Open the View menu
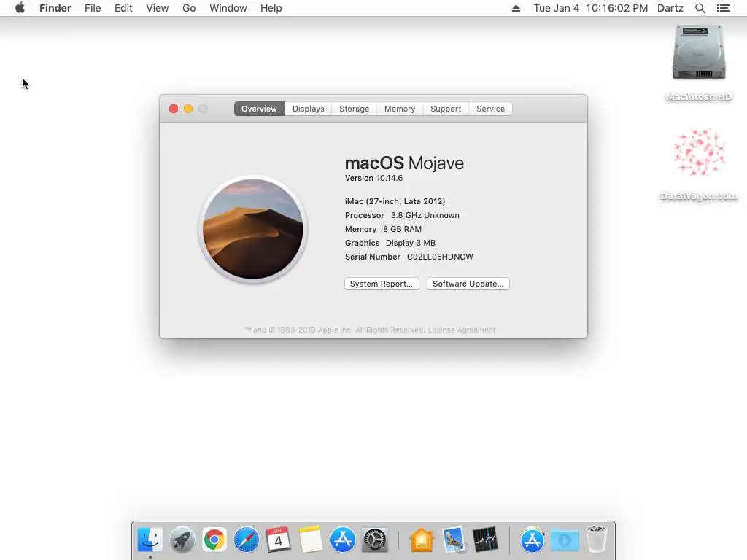747x560 pixels. (158, 8)
